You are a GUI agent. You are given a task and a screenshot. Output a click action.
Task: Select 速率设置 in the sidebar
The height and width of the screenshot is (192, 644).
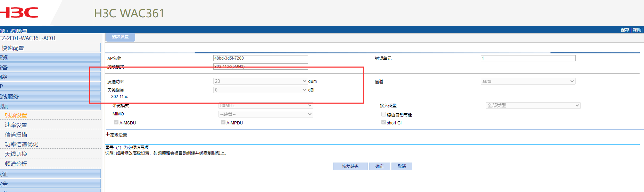click(x=16, y=125)
